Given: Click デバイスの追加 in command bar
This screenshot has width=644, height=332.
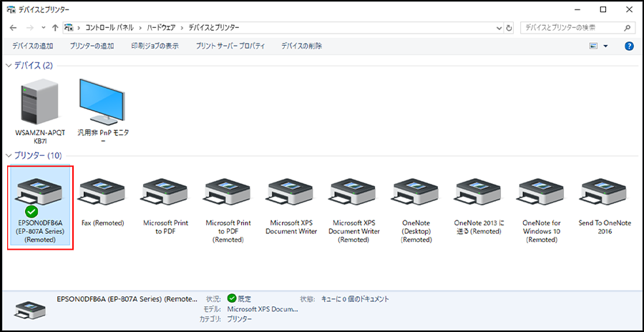Looking at the screenshot, I should [x=32, y=46].
